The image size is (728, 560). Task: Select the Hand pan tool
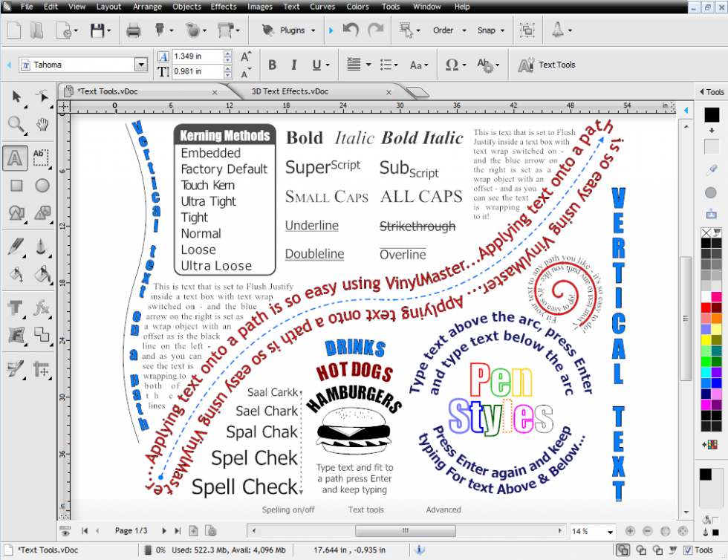(x=42, y=124)
